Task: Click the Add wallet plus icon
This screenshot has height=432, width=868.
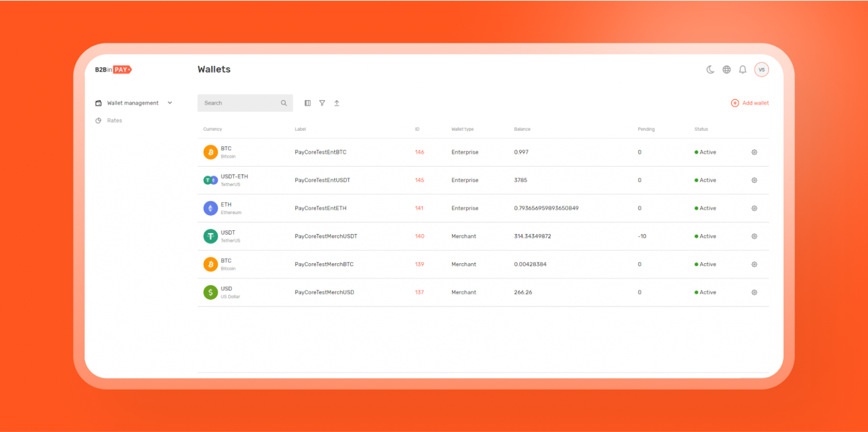Action: coord(735,103)
